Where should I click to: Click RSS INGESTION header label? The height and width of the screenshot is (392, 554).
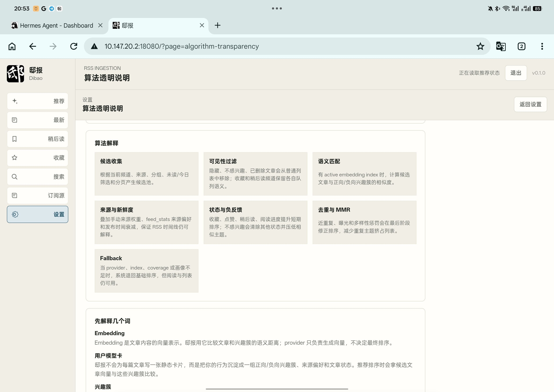click(102, 68)
